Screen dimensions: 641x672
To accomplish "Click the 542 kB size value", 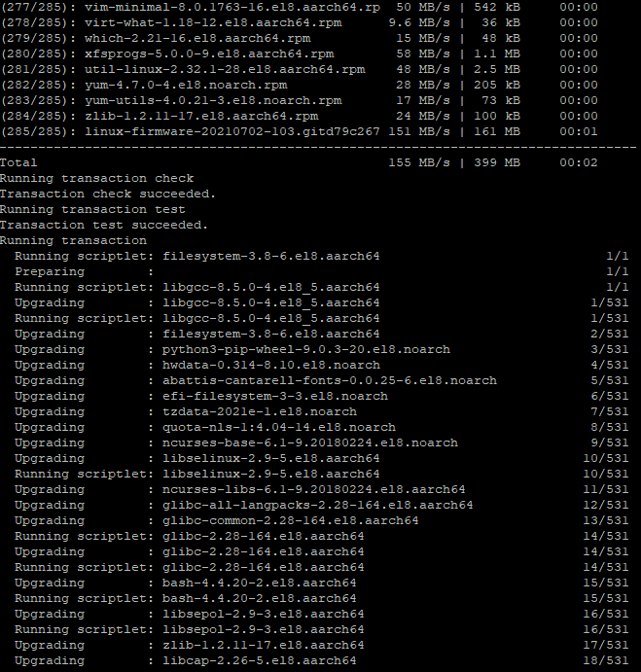I will pos(496,7).
